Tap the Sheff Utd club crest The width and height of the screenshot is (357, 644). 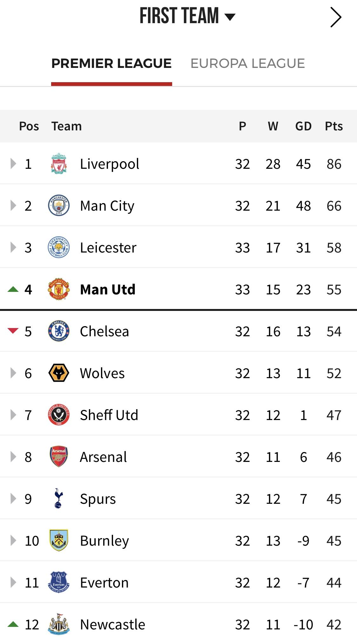coord(59,415)
